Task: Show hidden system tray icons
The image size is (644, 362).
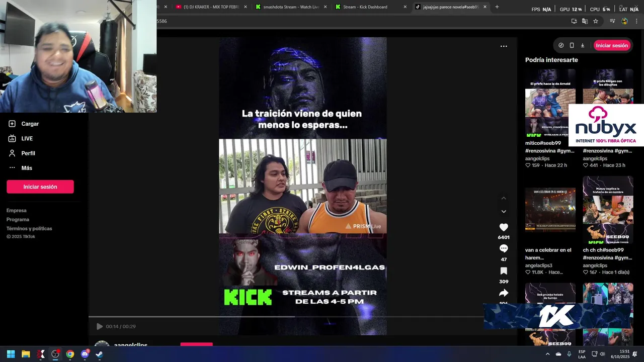Action: point(547,354)
